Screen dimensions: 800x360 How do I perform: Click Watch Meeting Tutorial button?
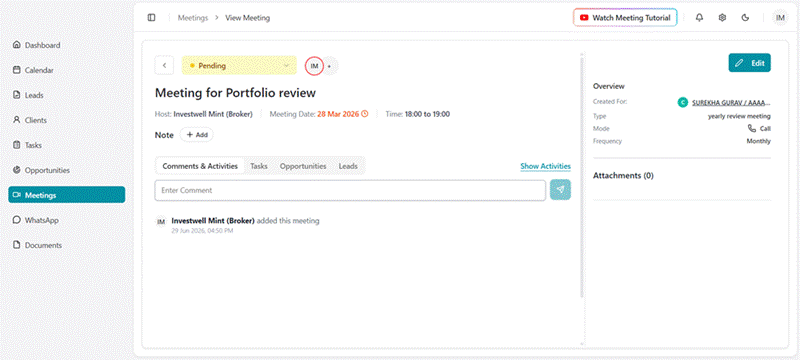[x=625, y=18]
